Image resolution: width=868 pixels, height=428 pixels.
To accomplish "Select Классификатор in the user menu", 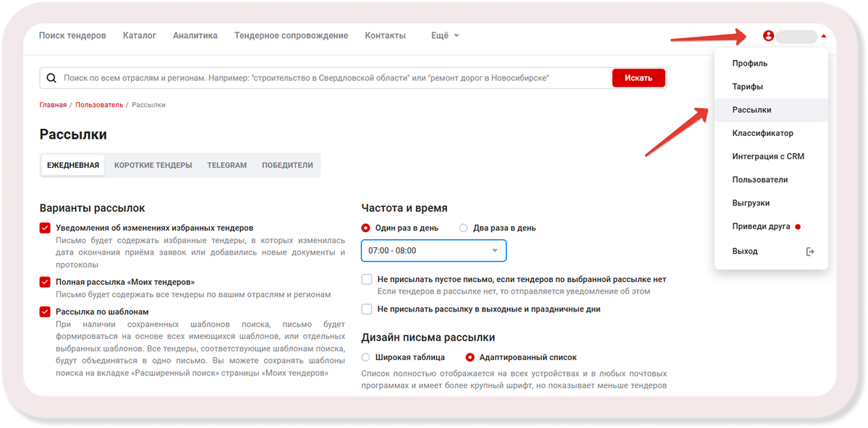I will coord(771,133).
